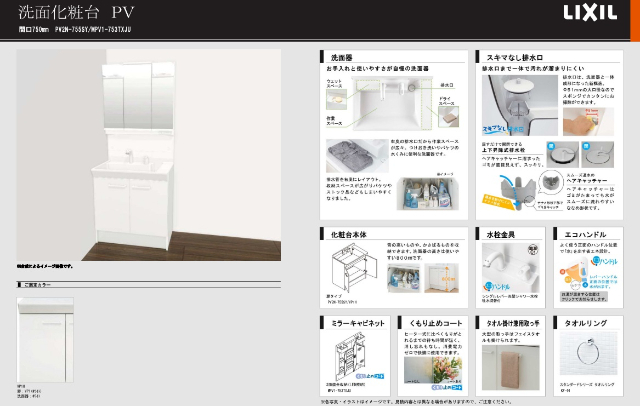Click the disclaimer footnote text at page bottom
This screenshot has width=640, height=406.
click(x=416, y=402)
